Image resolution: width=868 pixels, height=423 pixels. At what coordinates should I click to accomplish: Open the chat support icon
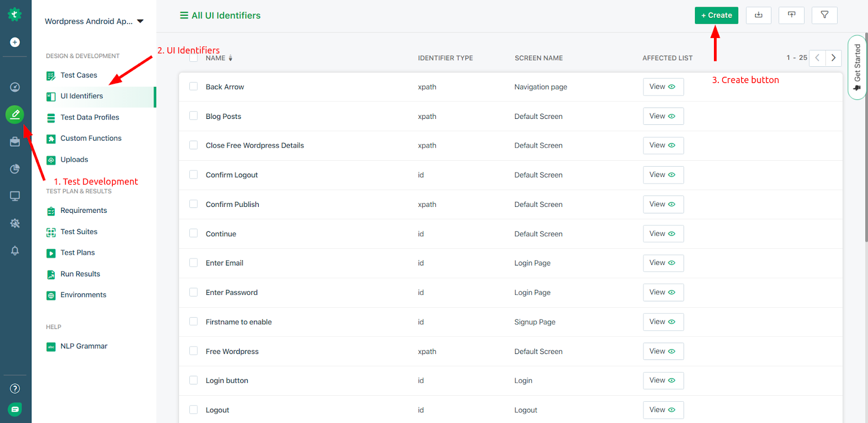(x=15, y=409)
